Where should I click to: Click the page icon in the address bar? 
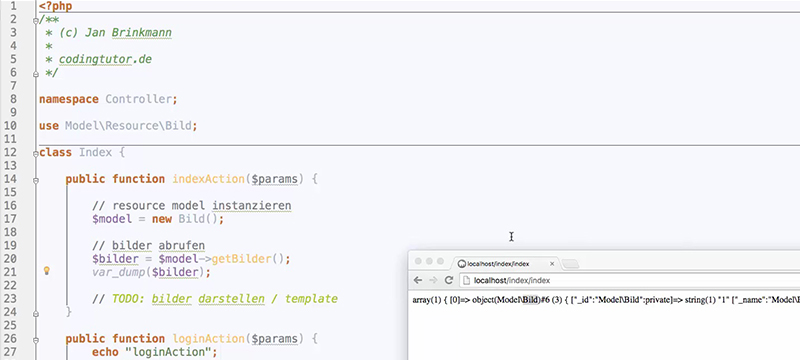pyautogui.click(x=467, y=280)
